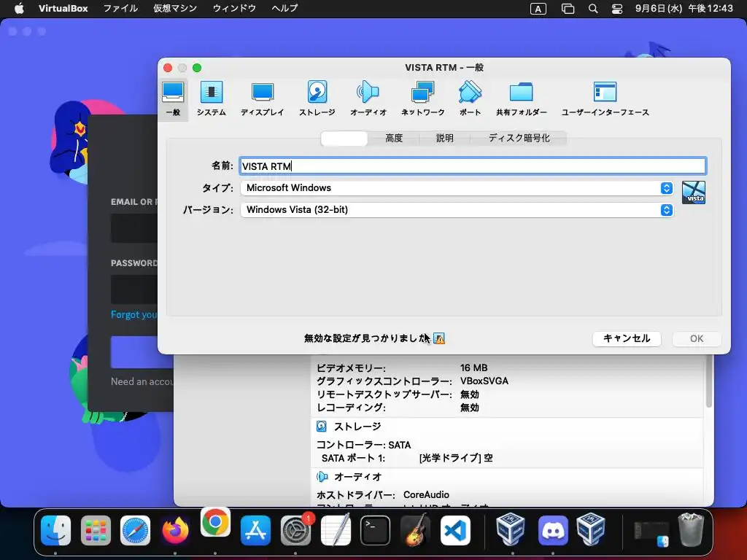Open System Settings with badge in dock
This screenshot has width=747, height=560.
[x=296, y=530]
